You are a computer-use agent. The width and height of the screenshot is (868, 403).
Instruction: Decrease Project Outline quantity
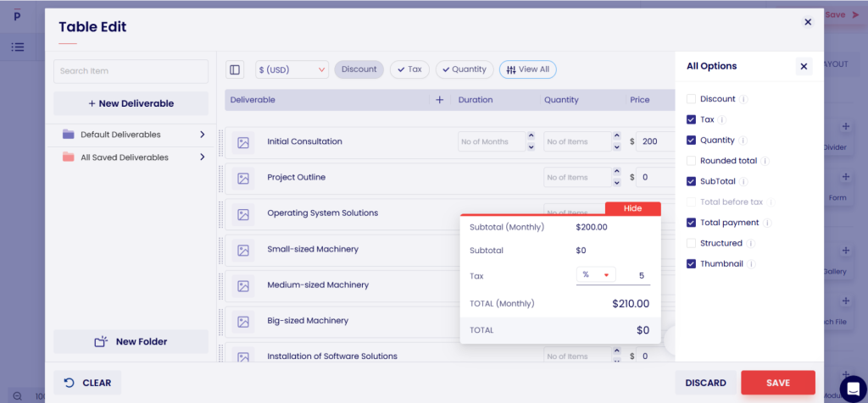click(x=617, y=183)
